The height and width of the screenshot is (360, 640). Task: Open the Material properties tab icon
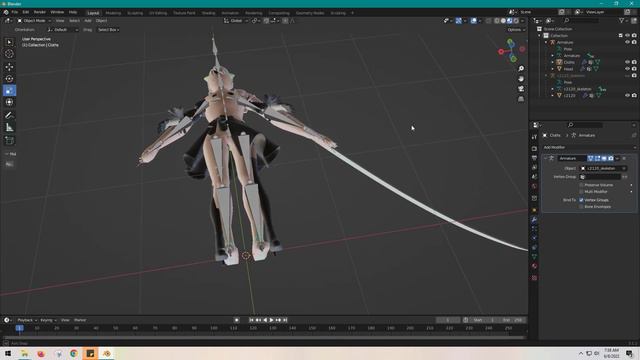(x=534, y=266)
